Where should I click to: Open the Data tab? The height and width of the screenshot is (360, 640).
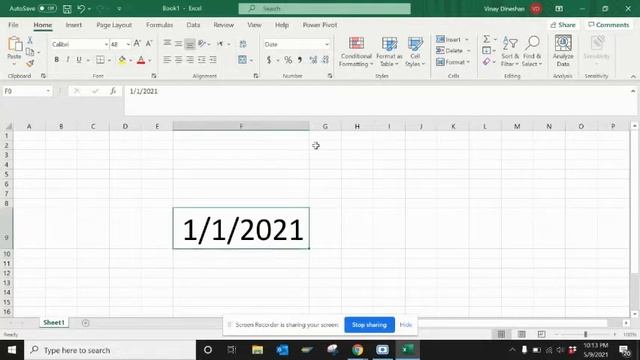193,25
